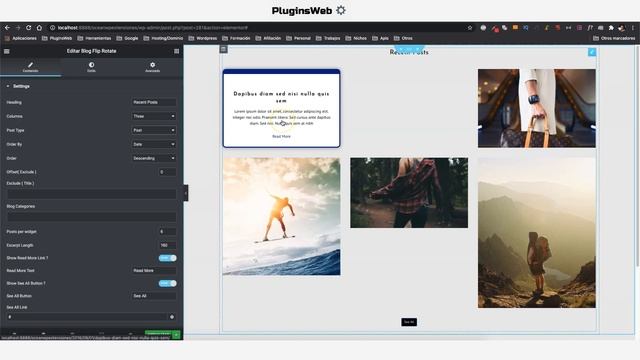
Task: Click the Recent Posts heading on canvas
Action: pyautogui.click(x=409, y=53)
